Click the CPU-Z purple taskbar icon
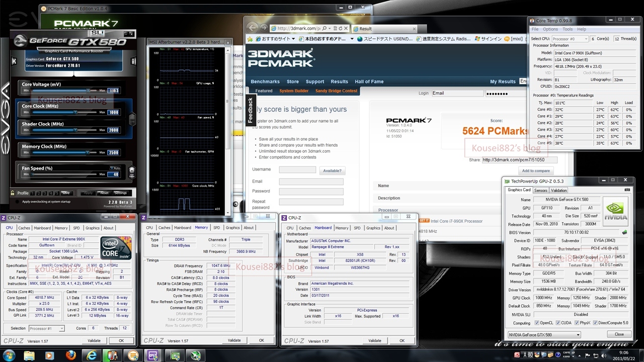The height and width of the screenshot is (362, 644). click(153, 355)
